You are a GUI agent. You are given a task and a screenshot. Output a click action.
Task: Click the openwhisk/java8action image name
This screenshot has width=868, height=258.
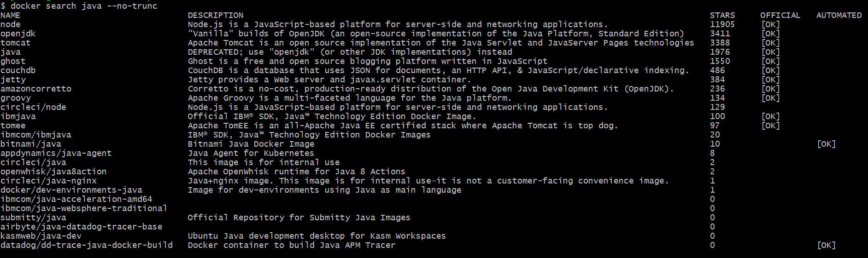[53, 172]
